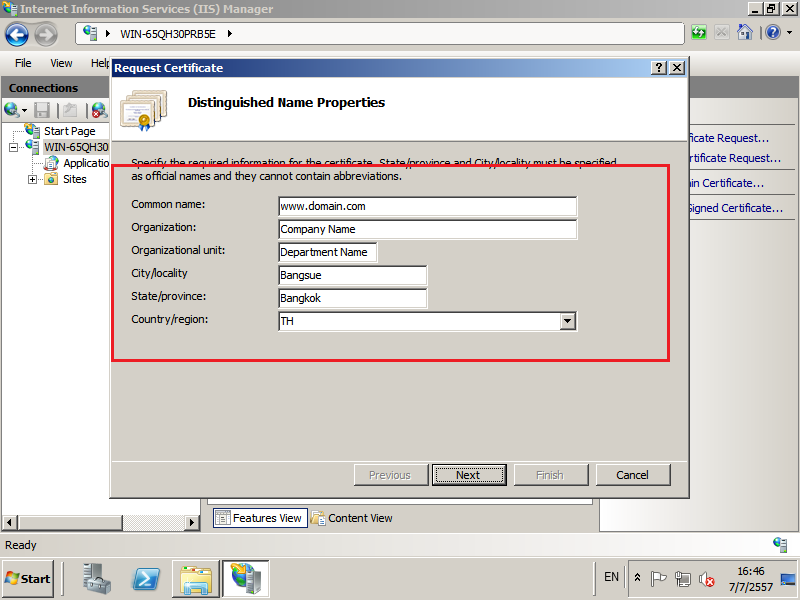
Task: Open the View menu
Action: (x=61, y=63)
